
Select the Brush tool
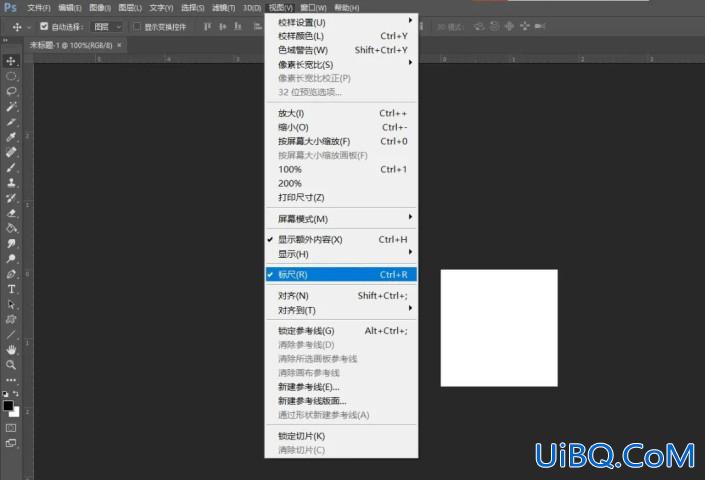[x=11, y=168]
